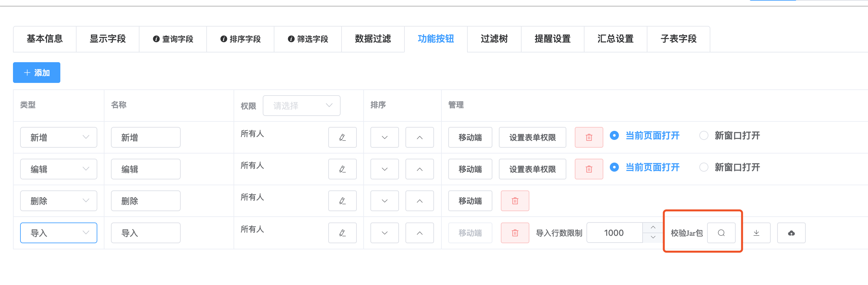
Task: Click the red trash icon in 编辑 row
Action: pos(588,169)
